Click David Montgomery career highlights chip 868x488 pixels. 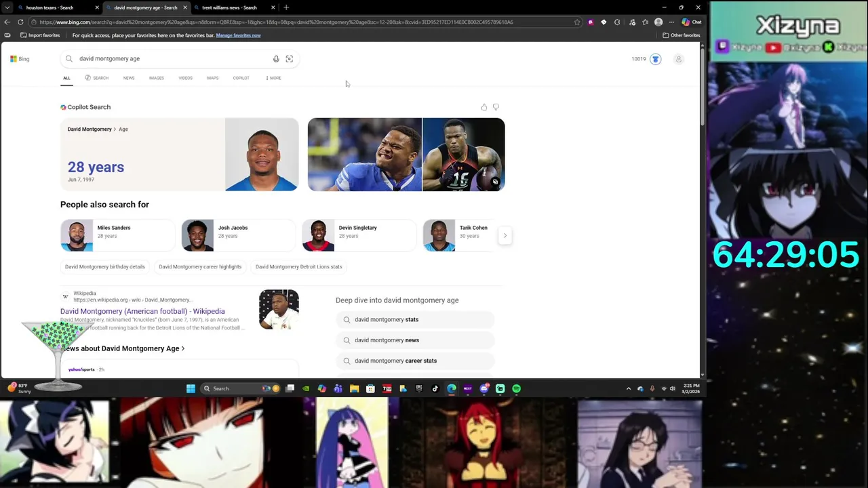200,266
